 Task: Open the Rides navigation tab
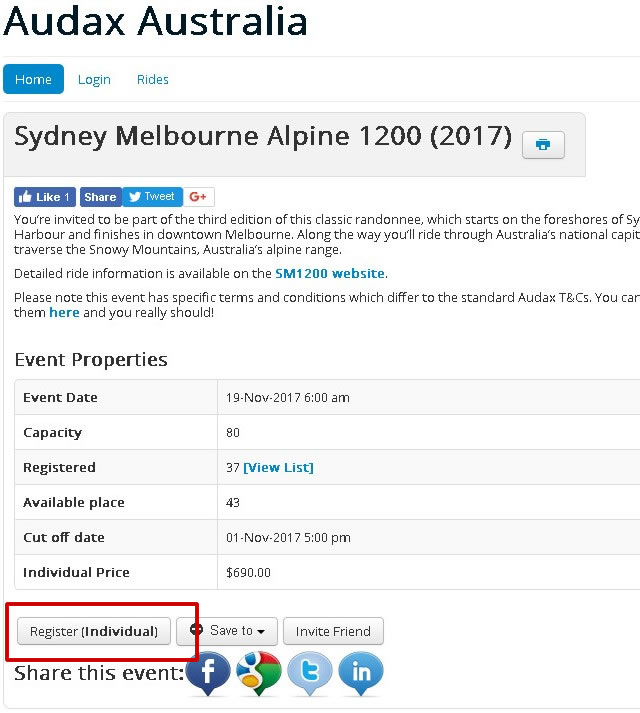[x=152, y=79]
